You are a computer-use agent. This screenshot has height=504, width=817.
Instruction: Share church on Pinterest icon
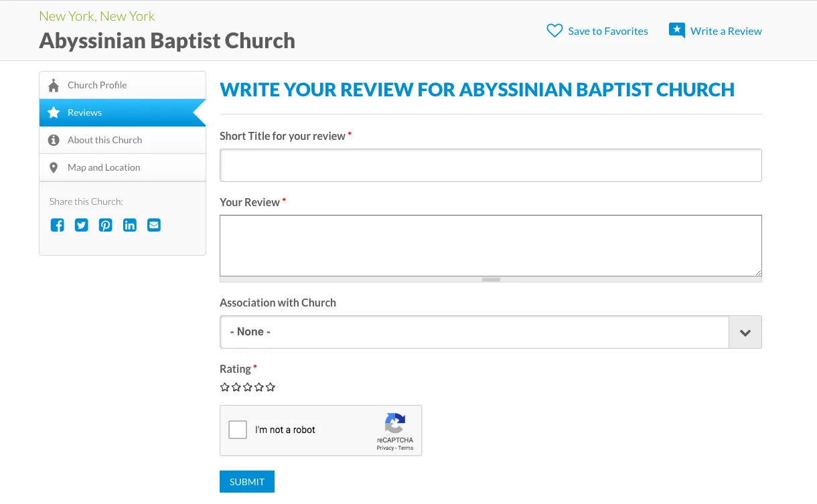[106, 225]
